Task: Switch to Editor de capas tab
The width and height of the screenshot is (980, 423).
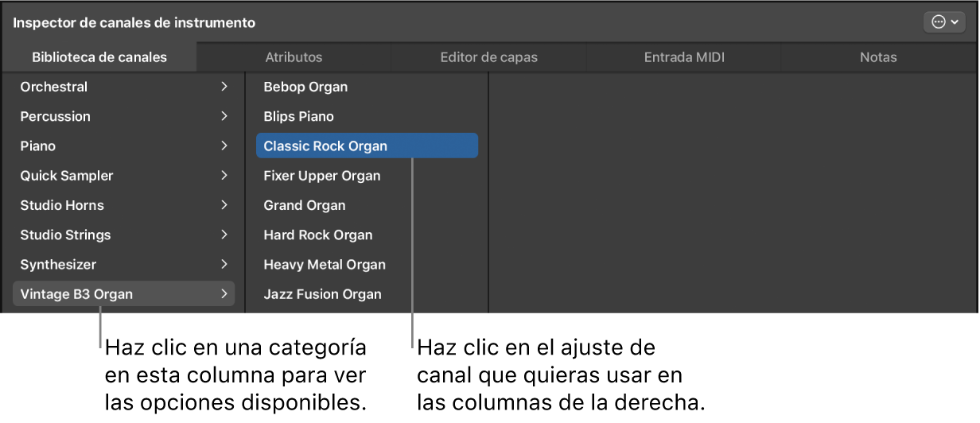Action: 488,57
